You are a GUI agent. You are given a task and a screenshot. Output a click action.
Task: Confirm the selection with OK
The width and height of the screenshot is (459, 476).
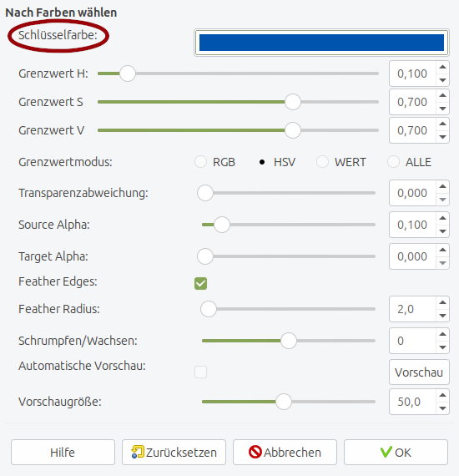[396, 453]
